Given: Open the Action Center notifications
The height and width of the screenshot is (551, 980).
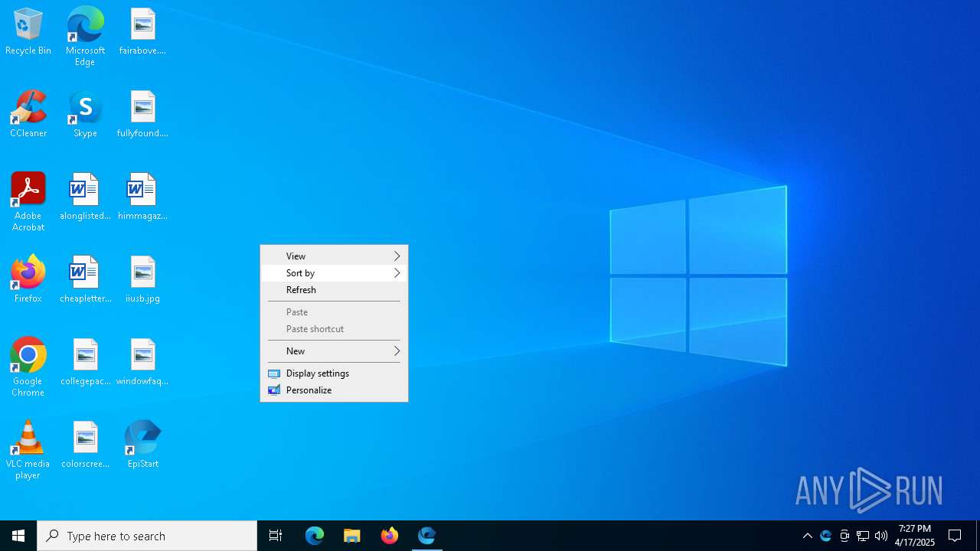Looking at the screenshot, I should [x=955, y=536].
